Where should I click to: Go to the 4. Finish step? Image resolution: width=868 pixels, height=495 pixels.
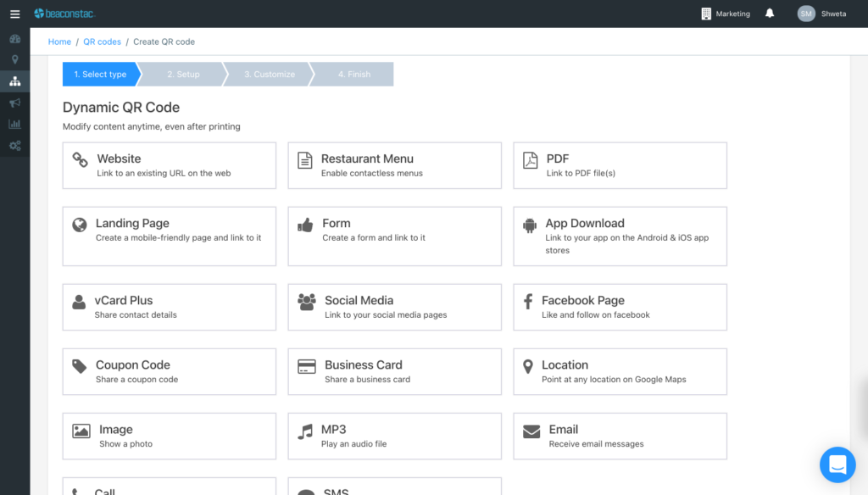point(353,75)
